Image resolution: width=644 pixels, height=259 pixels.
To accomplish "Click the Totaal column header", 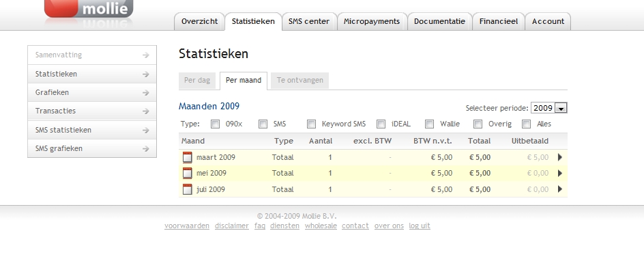I will click(x=479, y=141).
